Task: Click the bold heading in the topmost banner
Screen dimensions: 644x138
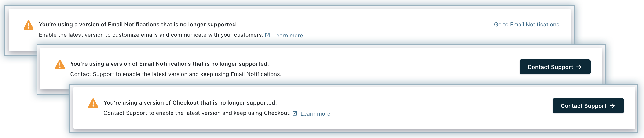Action: [x=138, y=25]
